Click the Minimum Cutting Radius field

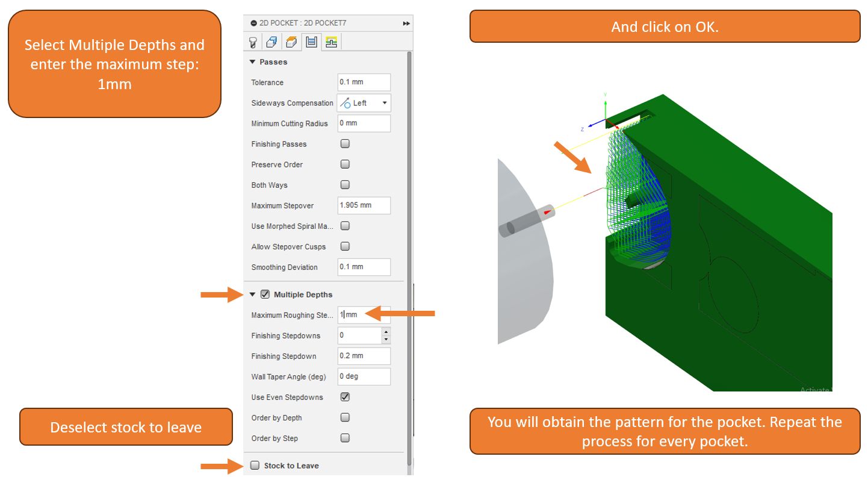point(364,123)
